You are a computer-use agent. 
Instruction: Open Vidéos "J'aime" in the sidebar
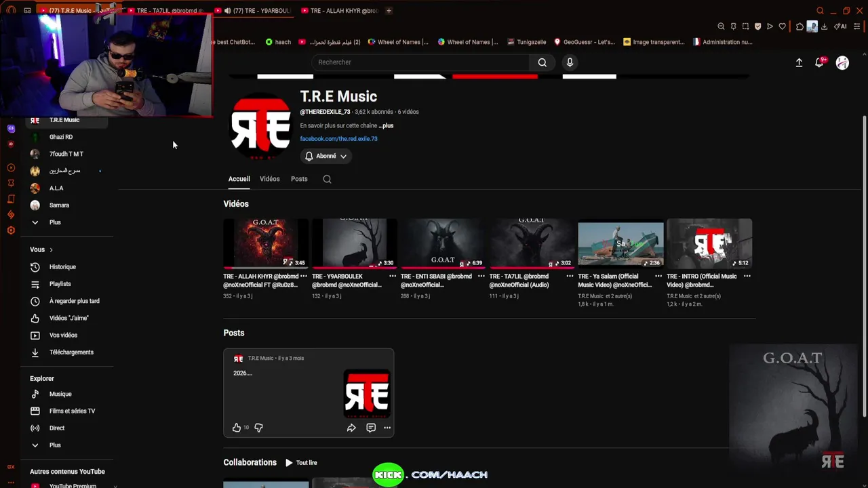68,318
